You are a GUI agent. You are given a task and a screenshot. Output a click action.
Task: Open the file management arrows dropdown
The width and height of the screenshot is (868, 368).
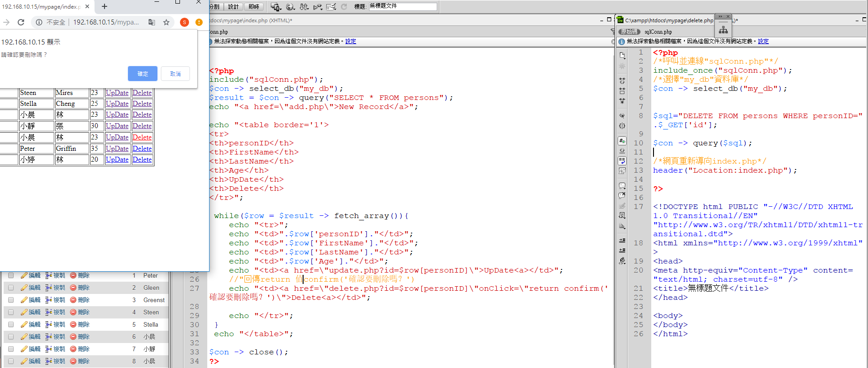304,7
